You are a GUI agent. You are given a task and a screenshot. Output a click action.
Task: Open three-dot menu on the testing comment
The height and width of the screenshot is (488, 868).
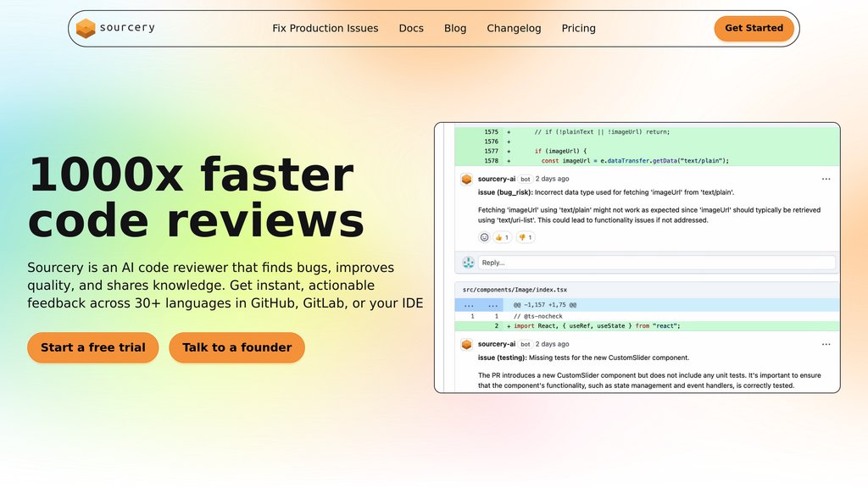click(x=826, y=344)
